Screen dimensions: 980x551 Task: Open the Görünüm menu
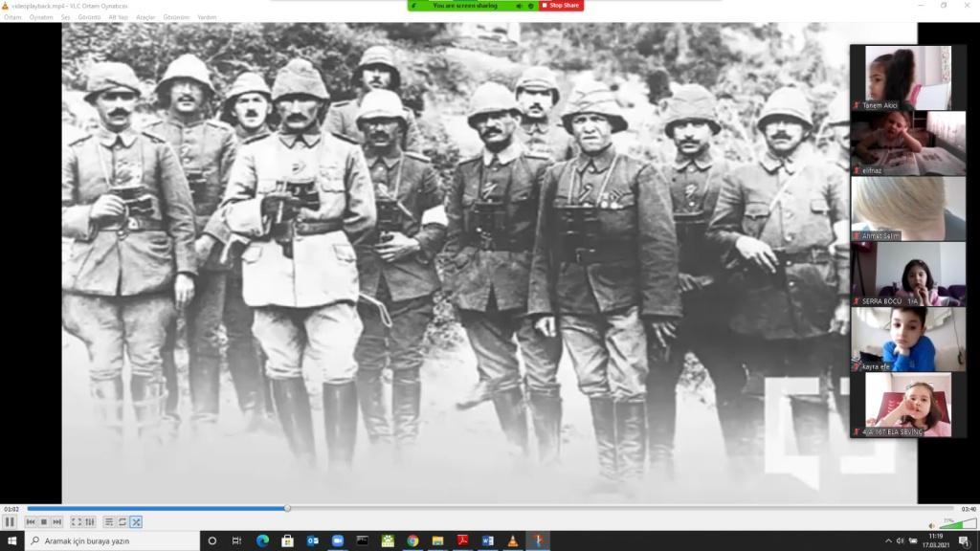[176, 17]
